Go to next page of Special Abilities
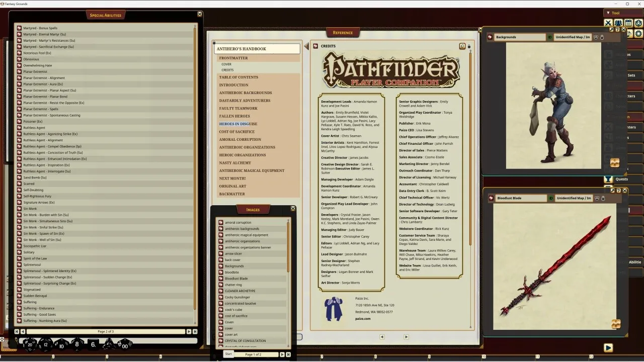The image size is (644, 362). (189, 331)
